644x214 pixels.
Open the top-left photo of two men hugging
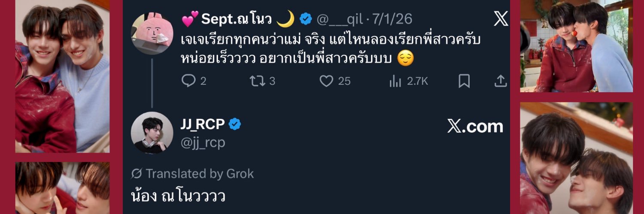pos(62,76)
